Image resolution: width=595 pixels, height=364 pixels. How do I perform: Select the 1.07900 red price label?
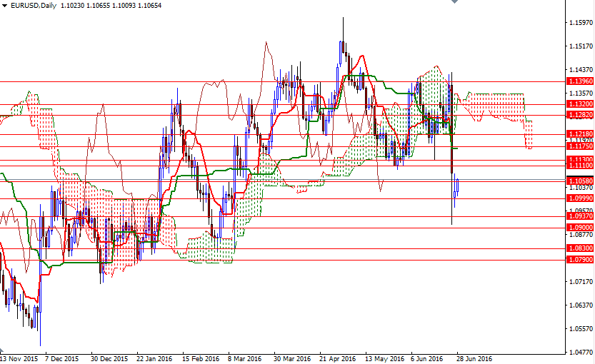[579, 260]
